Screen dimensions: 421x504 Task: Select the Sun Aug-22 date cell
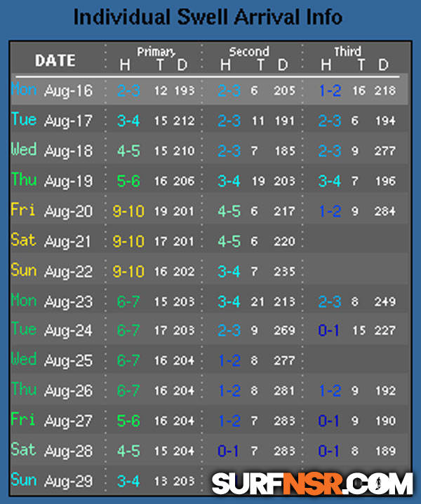[x=52, y=271]
